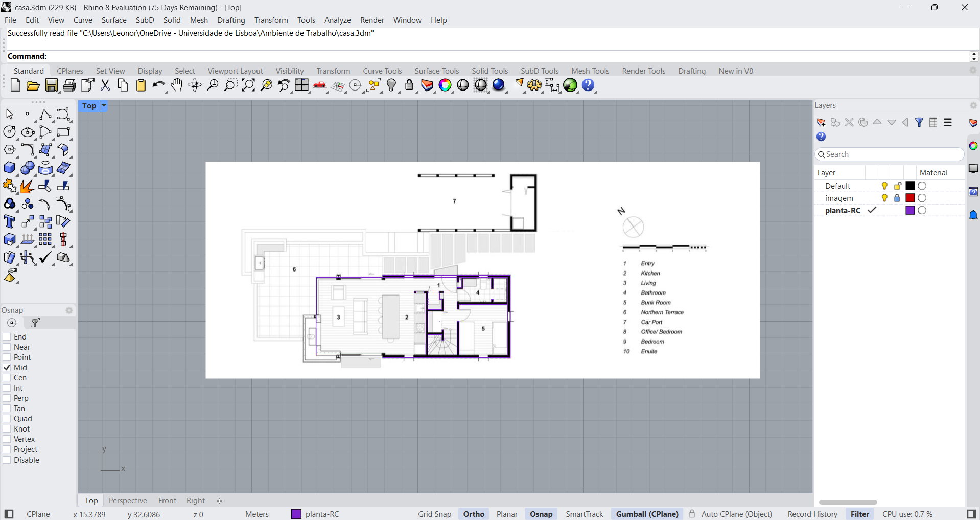980x520 pixels.
Task: Click the Box solid tool icon
Action: pyautogui.click(x=10, y=168)
